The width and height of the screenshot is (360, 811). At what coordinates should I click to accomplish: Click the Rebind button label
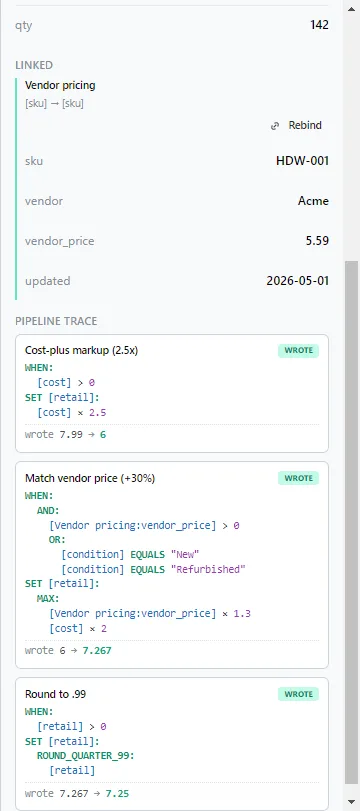pos(305,125)
